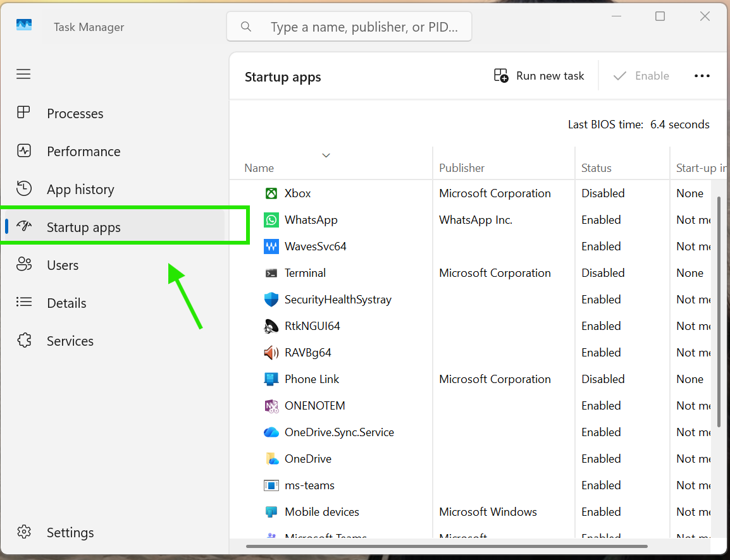Image resolution: width=730 pixels, height=560 pixels.
Task: Click the Phone Link icon
Action: (x=271, y=379)
